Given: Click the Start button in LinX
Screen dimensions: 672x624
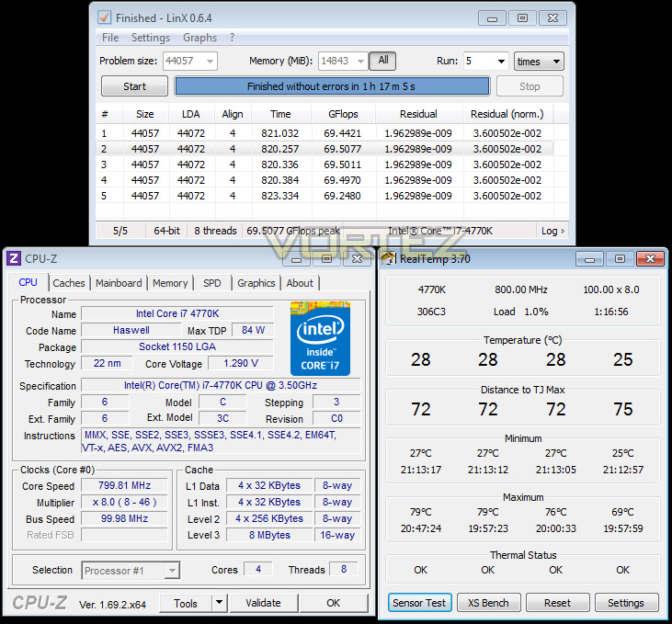Looking at the screenshot, I should [x=134, y=86].
